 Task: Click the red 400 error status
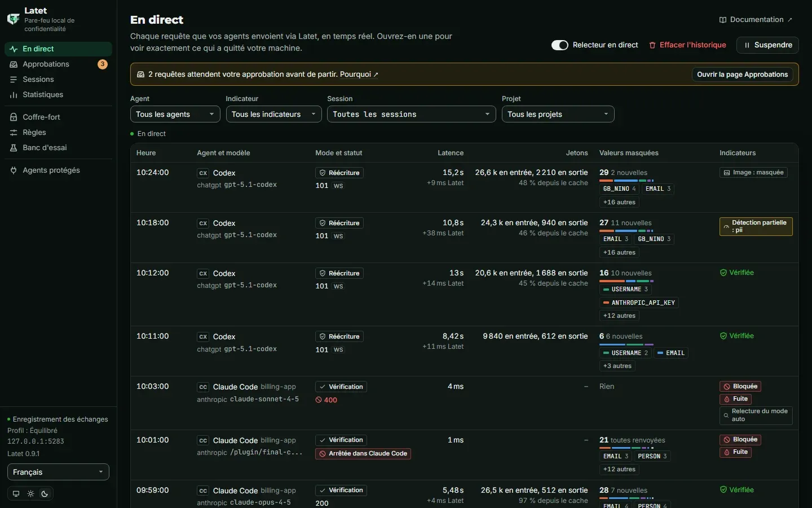tap(326, 400)
